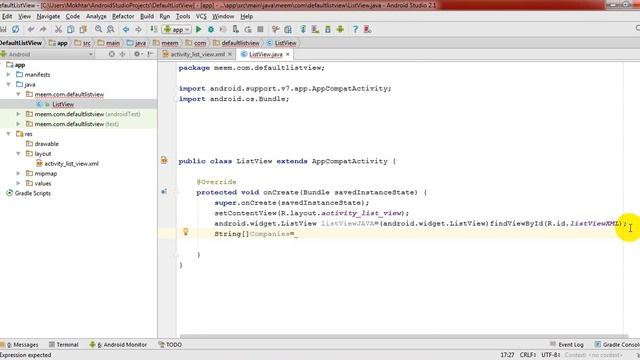The width and height of the screenshot is (640, 360).
Task: Open the TODO tool window
Action: tap(170, 344)
